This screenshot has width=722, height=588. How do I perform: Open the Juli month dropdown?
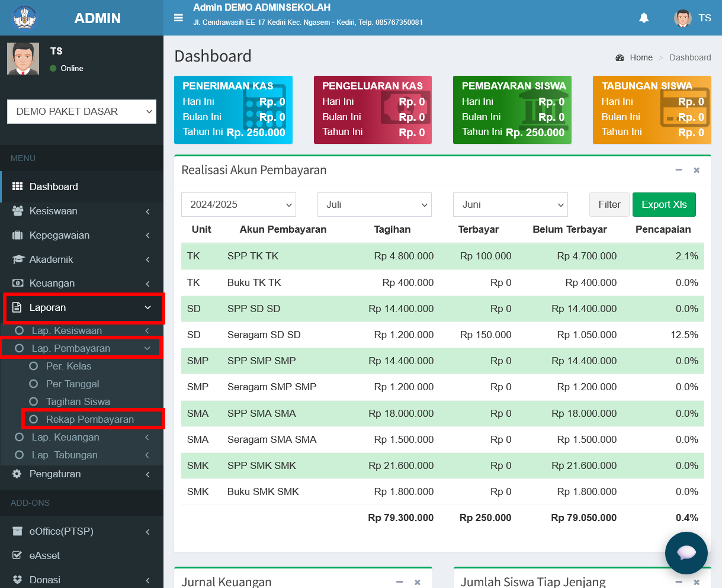coord(374,204)
